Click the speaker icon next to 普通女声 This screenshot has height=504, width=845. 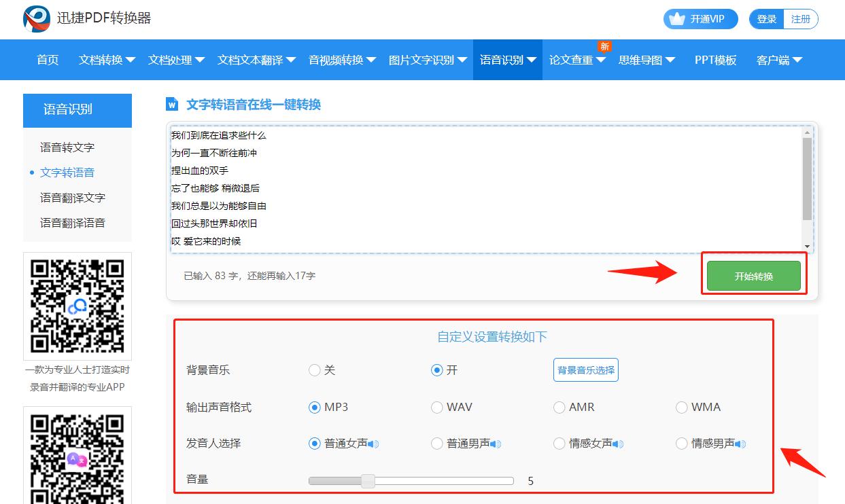coord(373,444)
